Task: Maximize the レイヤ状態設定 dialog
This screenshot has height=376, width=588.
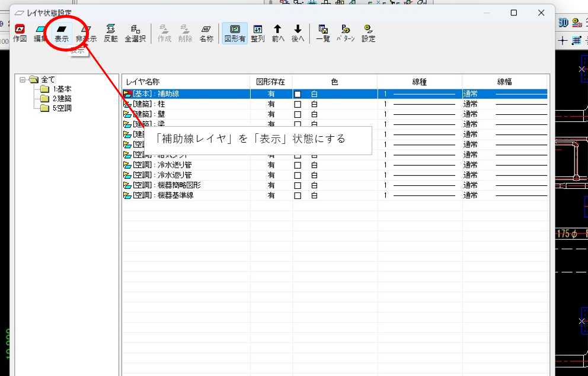Action: point(514,13)
